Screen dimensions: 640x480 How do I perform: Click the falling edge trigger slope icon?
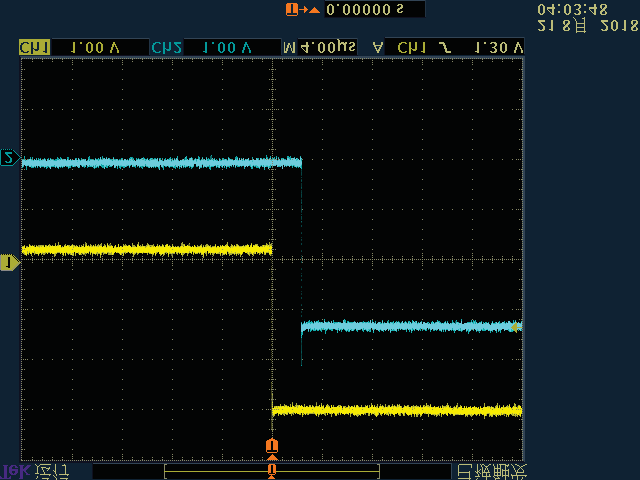coord(440,47)
